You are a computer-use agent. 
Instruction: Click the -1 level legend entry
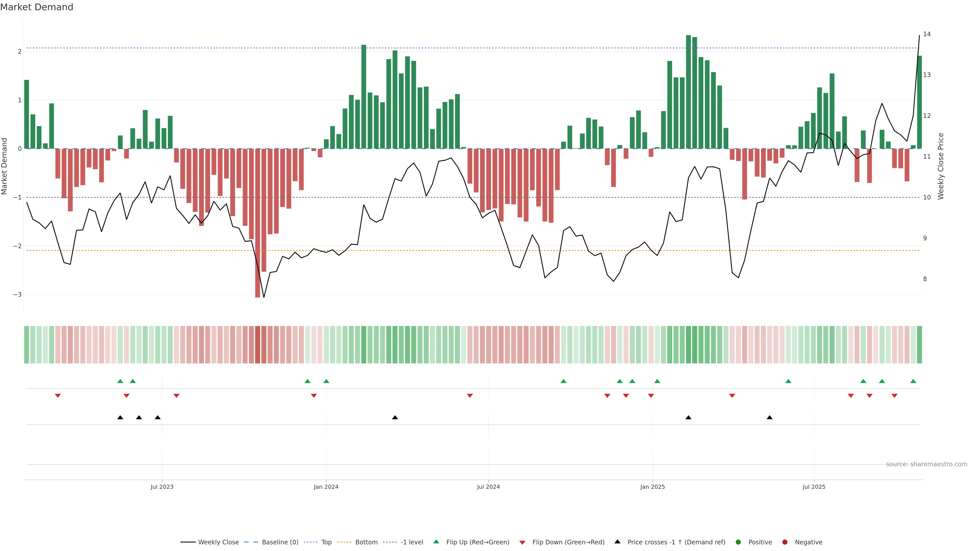(x=412, y=542)
